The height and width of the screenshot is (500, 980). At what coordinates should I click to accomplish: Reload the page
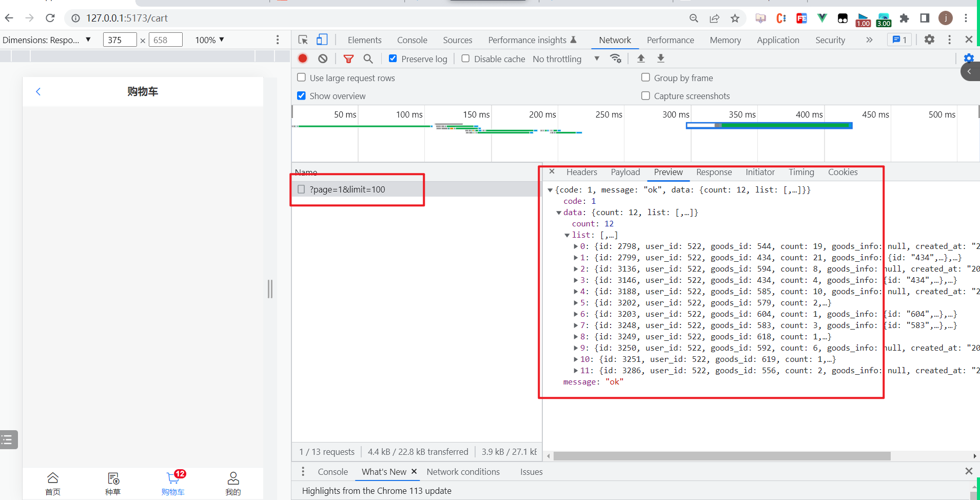50,18
